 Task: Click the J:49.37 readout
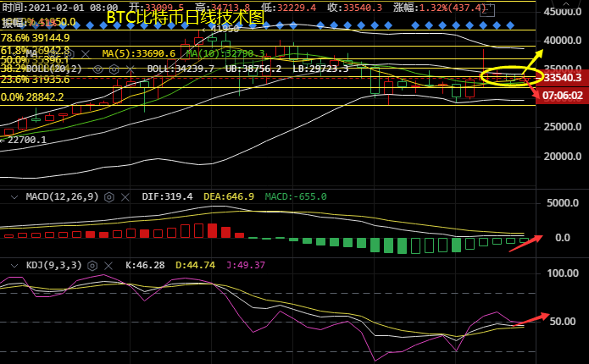pos(246,265)
